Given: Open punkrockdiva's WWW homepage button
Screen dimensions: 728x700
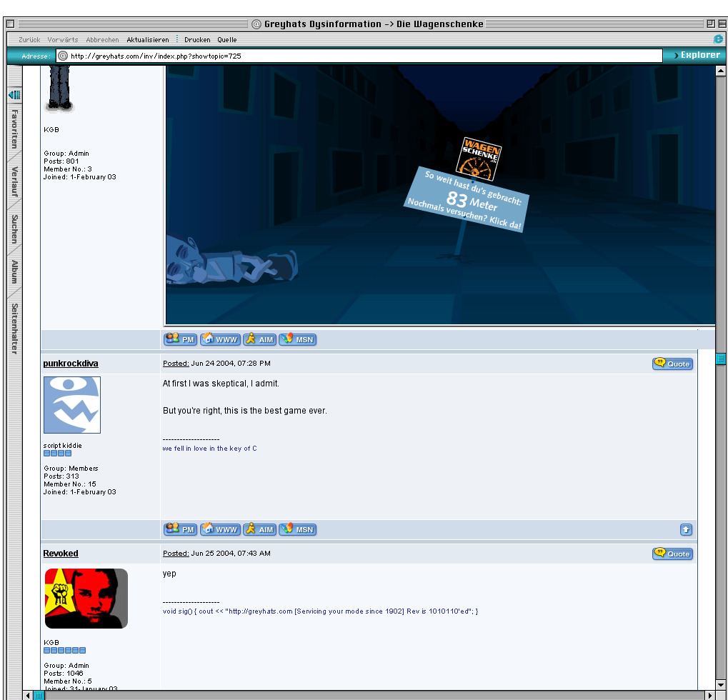Looking at the screenshot, I should pyautogui.click(x=220, y=529).
